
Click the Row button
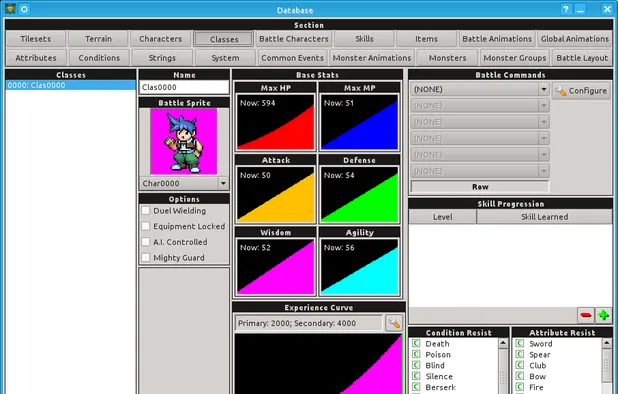(x=480, y=187)
